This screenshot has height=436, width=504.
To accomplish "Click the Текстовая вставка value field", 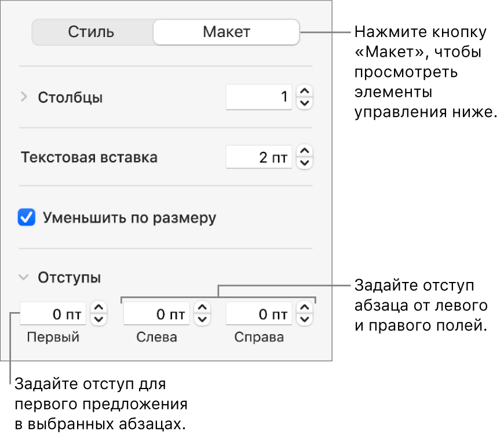I will tap(258, 157).
